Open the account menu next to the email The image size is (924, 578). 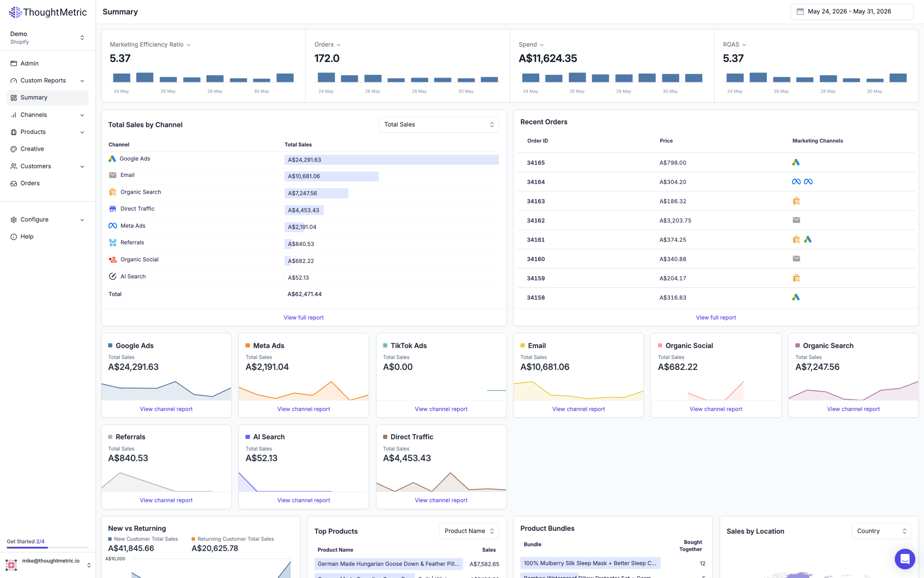point(89,565)
